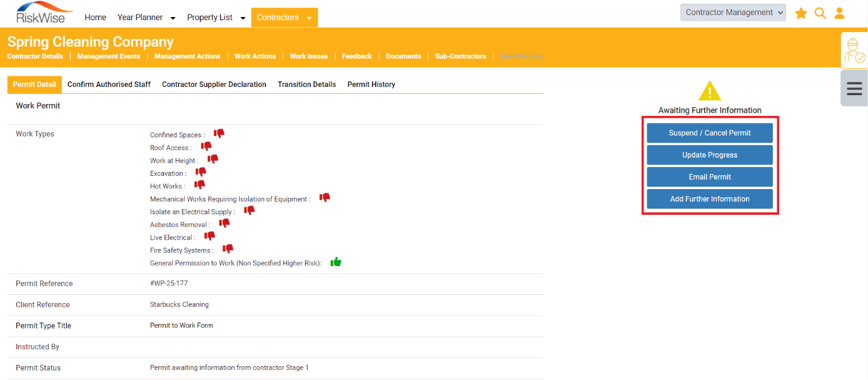Click the Spring Cleaning Company heading

tap(90, 42)
